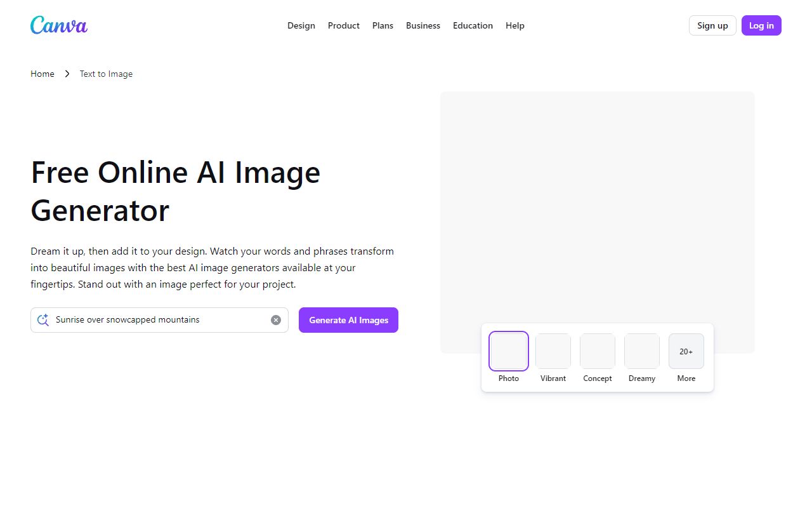Select the Vibrant image style

(553, 351)
